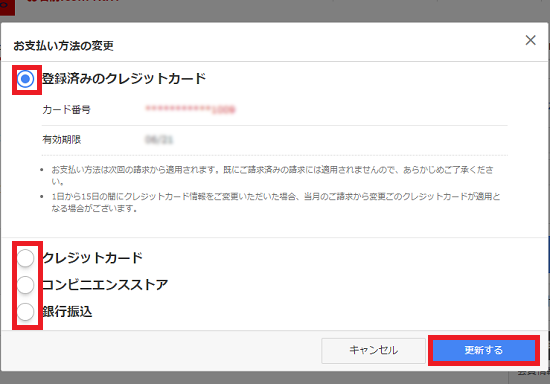The image size is (550, 384).
Task: Select the 登録済みのクレジットカード radio button
Action: (26, 79)
